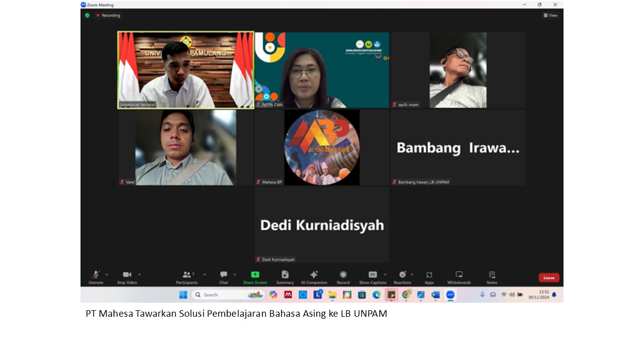Open Notes in Zoom toolbar
The width and height of the screenshot is (644, 362).
tap(492, 277)
